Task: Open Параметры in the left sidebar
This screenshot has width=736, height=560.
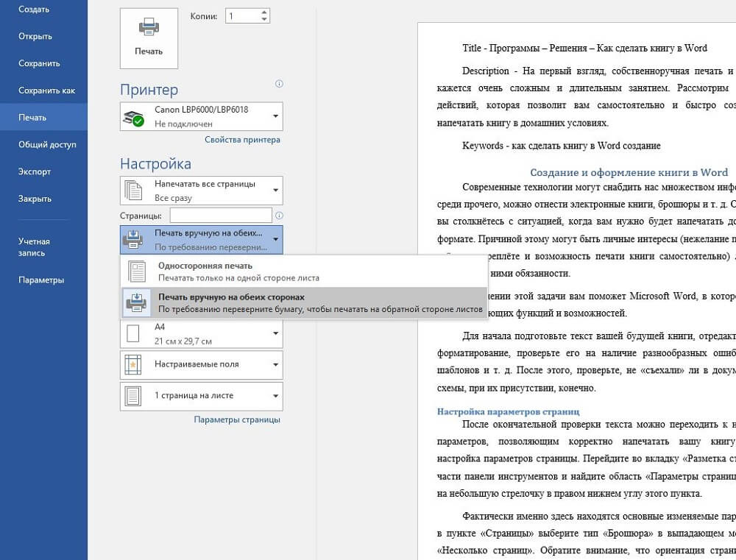Action: [x=41, y=280]
